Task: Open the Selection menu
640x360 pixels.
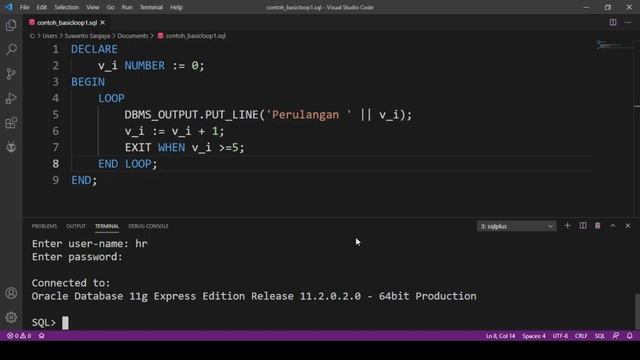Action: (x=67, y=7)
